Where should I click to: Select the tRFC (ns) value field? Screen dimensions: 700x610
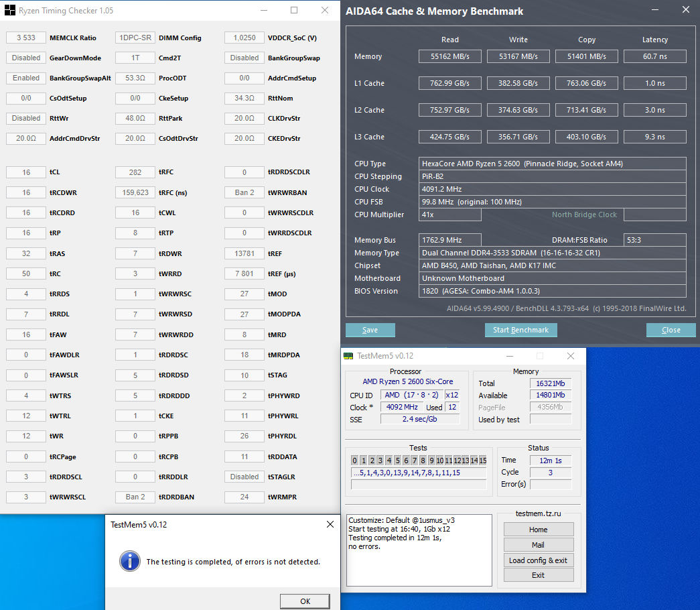point(135,192)
